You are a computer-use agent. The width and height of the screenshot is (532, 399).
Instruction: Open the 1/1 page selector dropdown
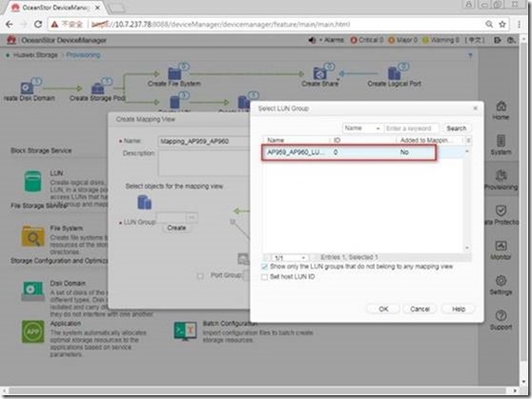pyautogui.click(x=290, y=258)
